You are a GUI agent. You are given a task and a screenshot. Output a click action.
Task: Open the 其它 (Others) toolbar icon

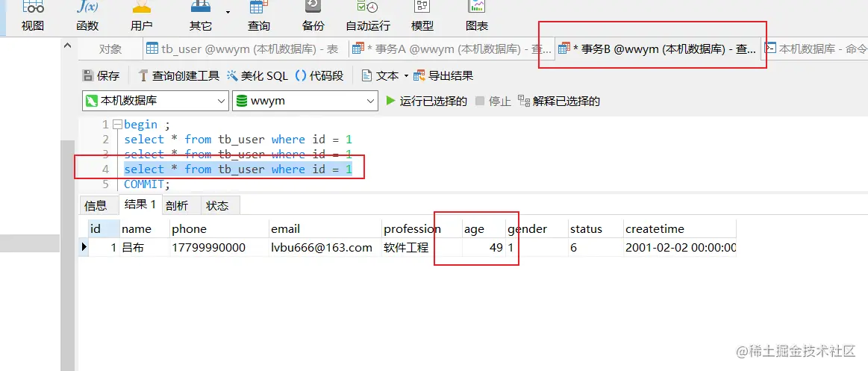tap(200, 16)
